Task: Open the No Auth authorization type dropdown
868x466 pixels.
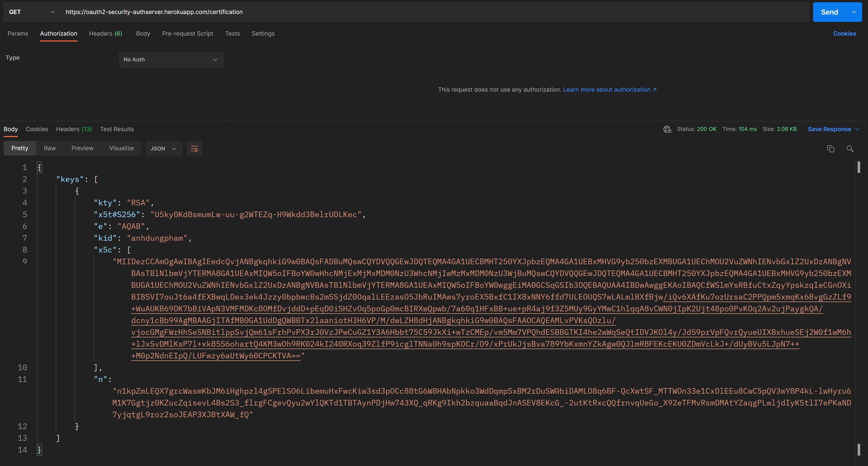Action: point(171,59)
